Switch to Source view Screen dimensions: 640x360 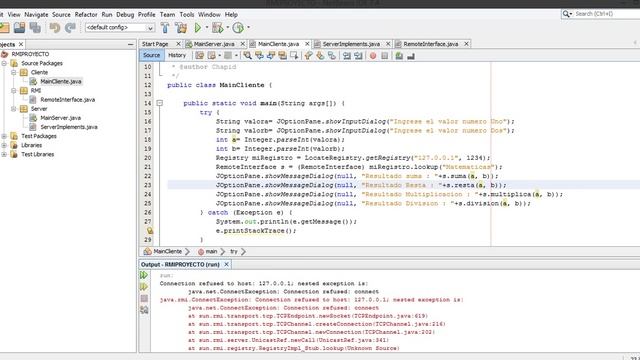click(x=151, y=55)
